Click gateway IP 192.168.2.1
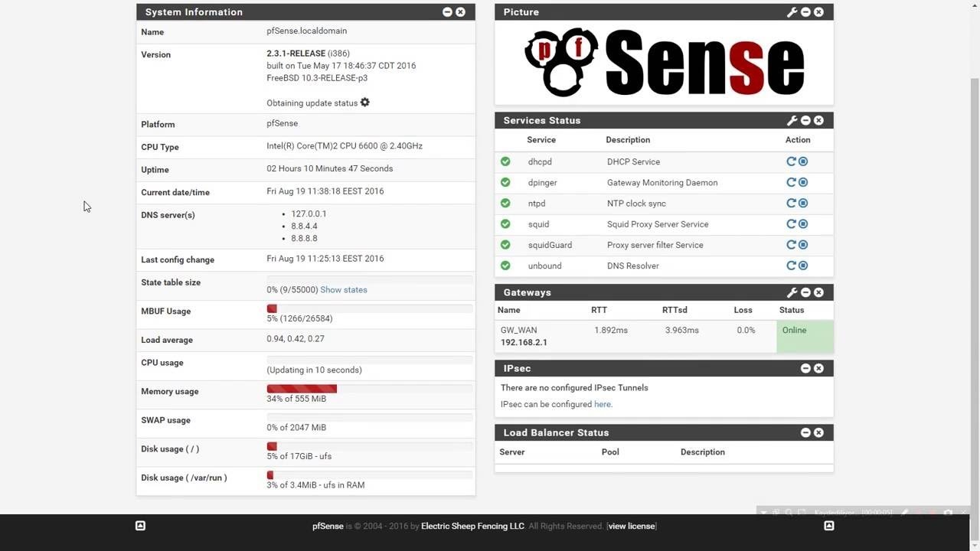 pos(524,343)
